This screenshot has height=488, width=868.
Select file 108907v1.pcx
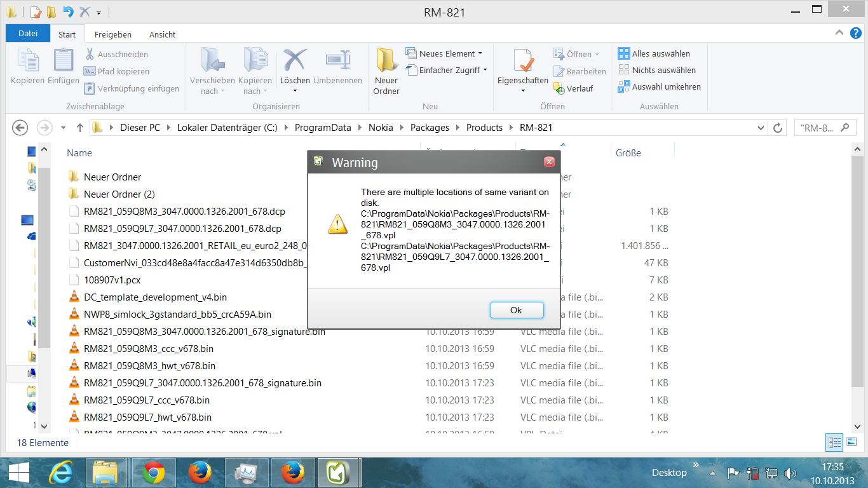pyautogui.click(x=112, y=280)
